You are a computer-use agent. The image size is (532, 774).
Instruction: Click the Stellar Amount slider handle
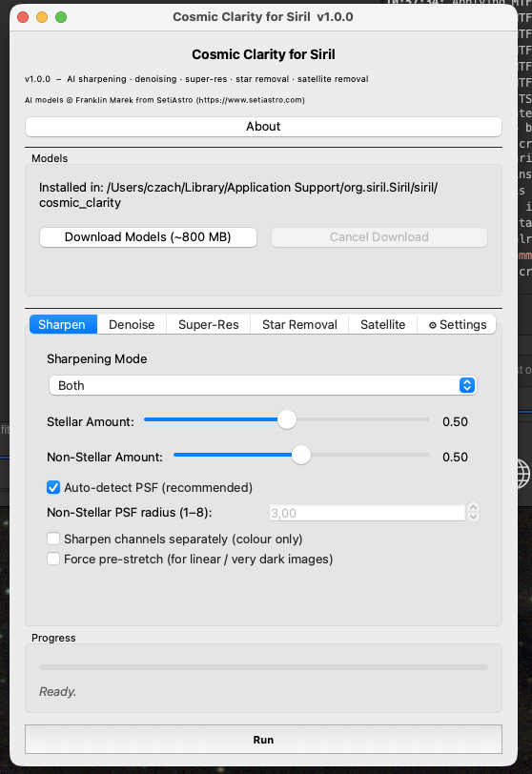(x=287, y=419)
